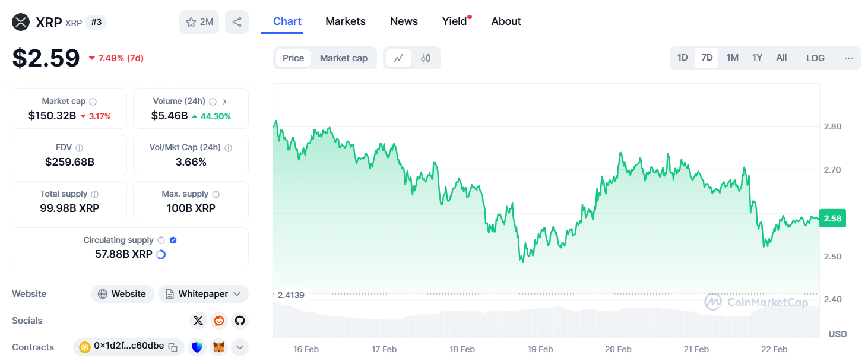Go to the Yield tab
This screenshot has width=868, height=364.
(x=454, y=21)
